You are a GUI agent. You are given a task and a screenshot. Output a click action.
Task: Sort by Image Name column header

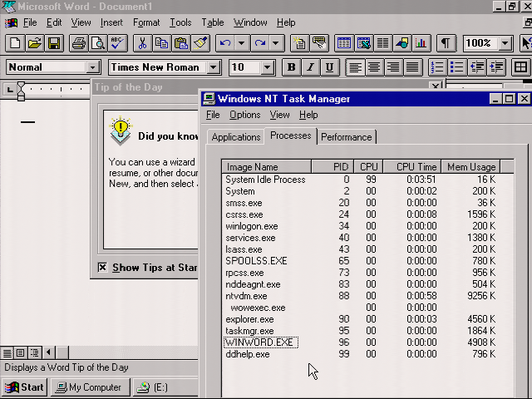(x=267, y=167)
